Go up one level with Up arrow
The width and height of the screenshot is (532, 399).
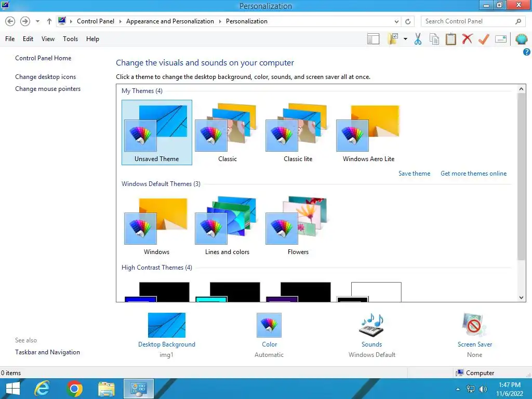(x=49, y=21)
